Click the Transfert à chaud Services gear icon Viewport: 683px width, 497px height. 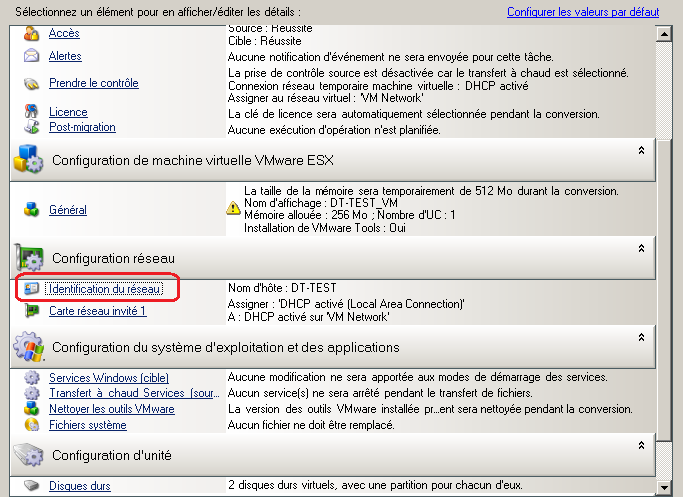[x=31, y=393]
